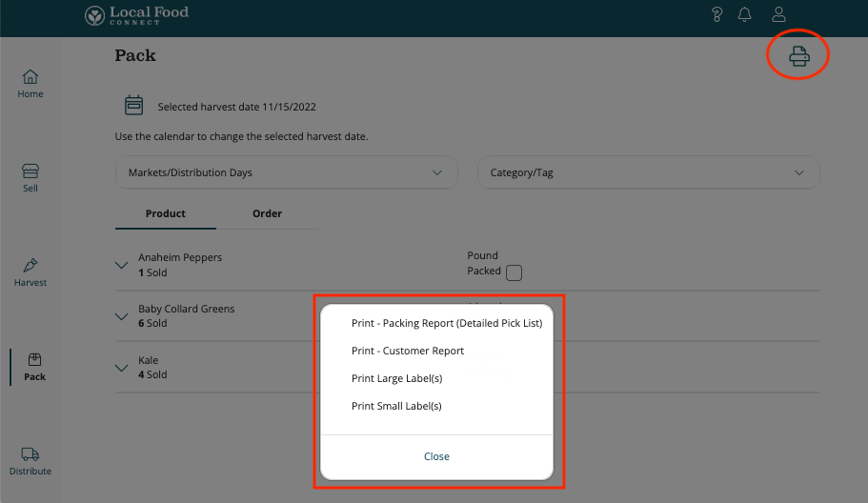
Task: Click the calendar icon to change harvest date
Action: click(x=134, y=106)
